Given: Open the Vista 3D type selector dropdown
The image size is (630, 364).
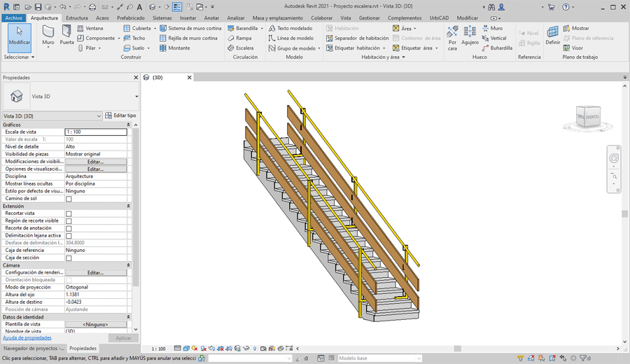Looking at the screenshot, I should [136, 97].
